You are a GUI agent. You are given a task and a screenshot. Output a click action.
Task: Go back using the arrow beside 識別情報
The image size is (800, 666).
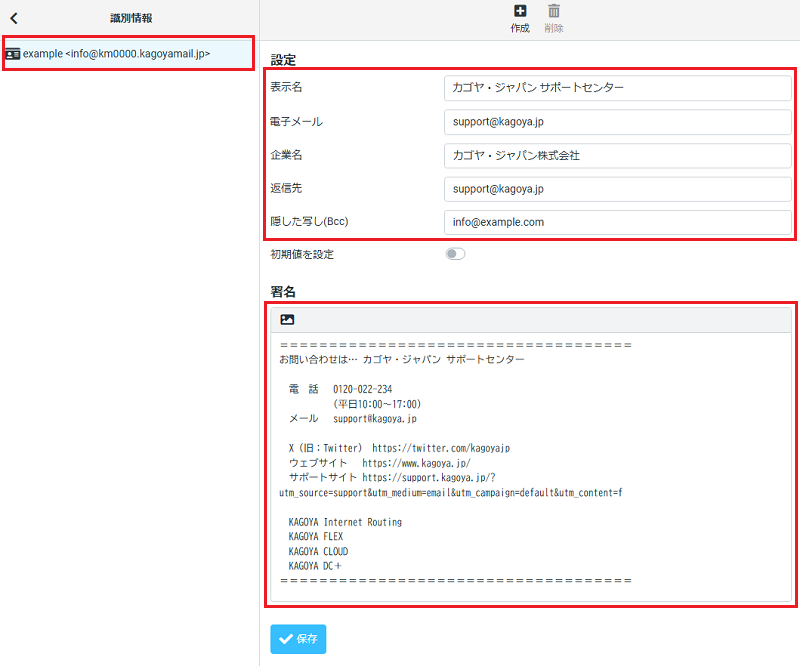coord(12,17)
